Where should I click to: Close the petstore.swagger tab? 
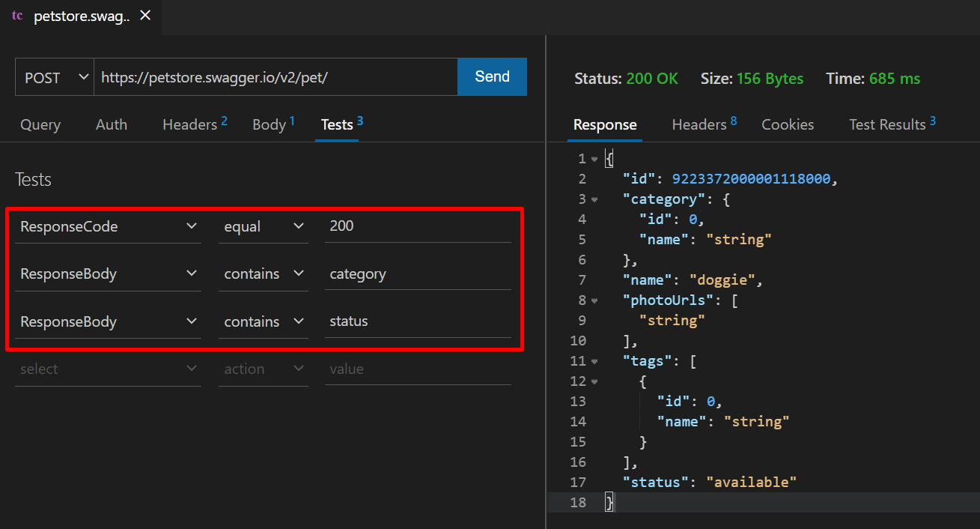pyautogui.click(x=146, y=16)
